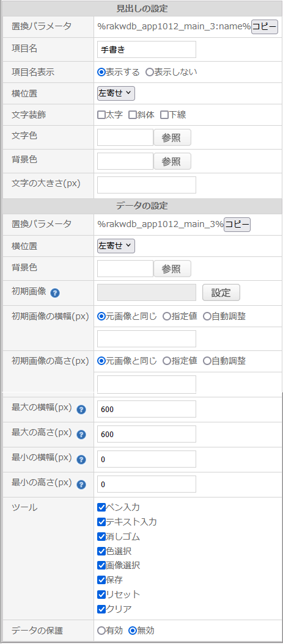Click the 項目名 text field

[147, 49]
